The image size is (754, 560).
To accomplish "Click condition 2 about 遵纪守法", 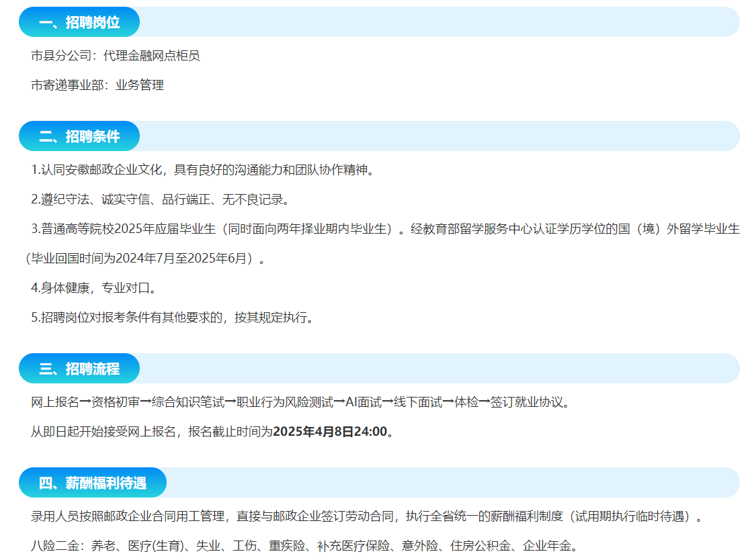I will tap(160, 199).
